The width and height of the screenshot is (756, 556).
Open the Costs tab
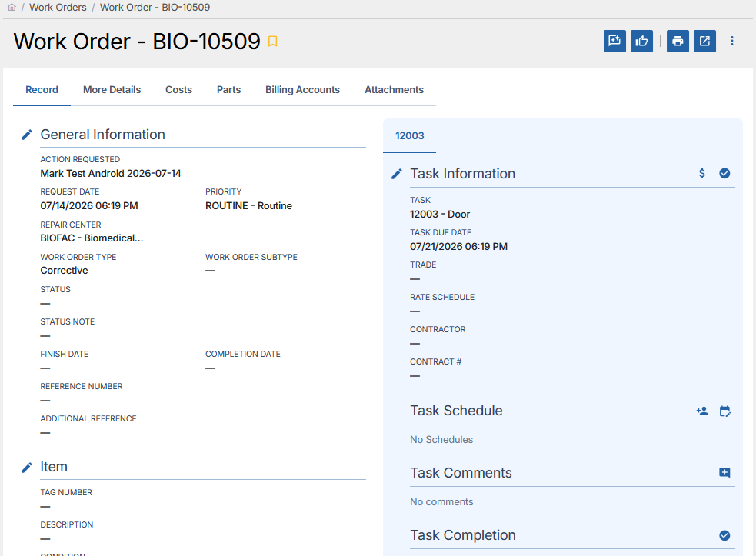pos(179,90)
